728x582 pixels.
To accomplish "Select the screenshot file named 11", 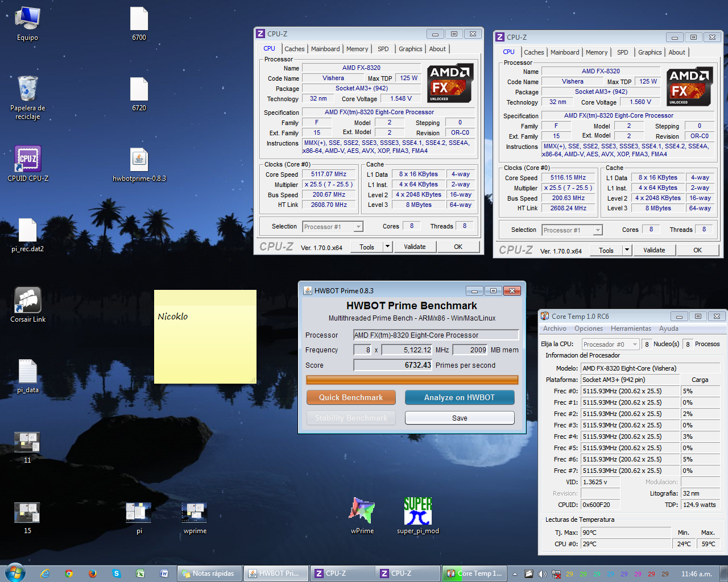I will pos(27,447).
